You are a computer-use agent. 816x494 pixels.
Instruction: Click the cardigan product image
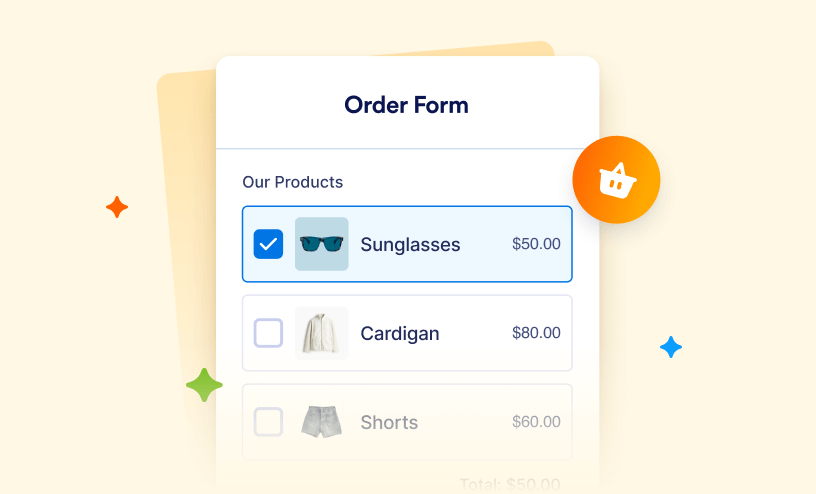click(x=321, y=333)
